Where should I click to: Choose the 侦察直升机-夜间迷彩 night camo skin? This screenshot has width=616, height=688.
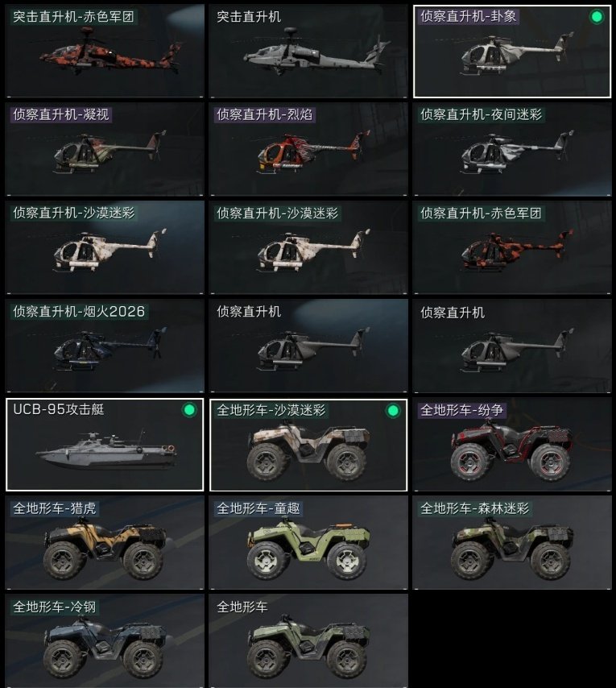[x=512, y=150]
